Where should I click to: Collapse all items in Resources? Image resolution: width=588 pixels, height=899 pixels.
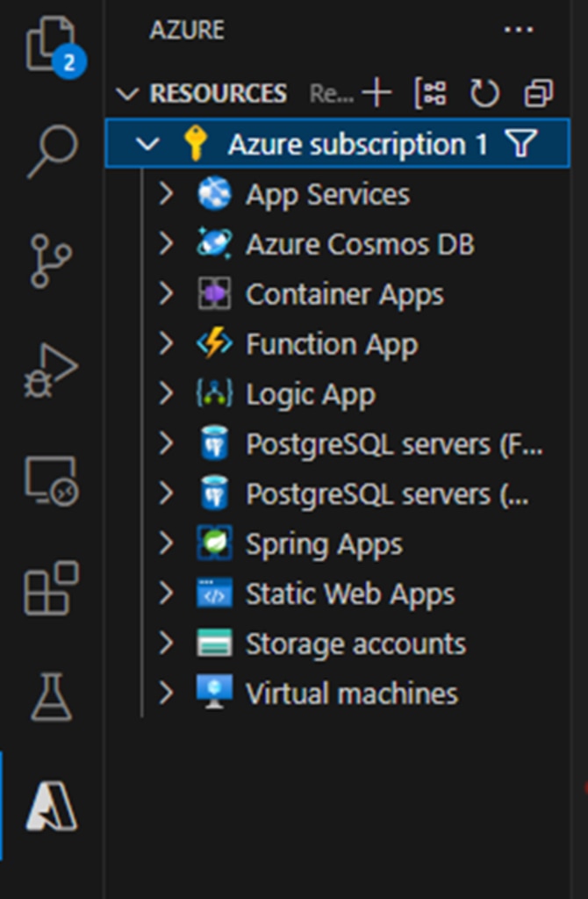(x=538, y=93)
